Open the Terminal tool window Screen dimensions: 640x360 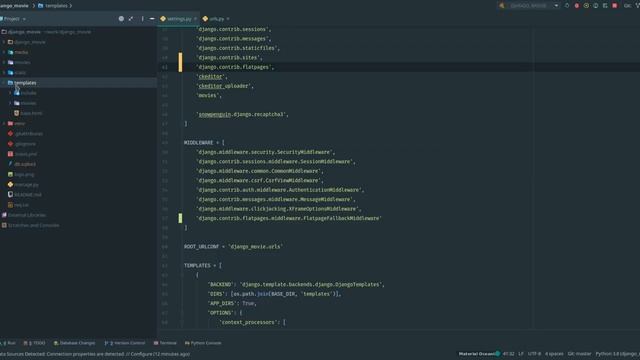click(165, 343)
